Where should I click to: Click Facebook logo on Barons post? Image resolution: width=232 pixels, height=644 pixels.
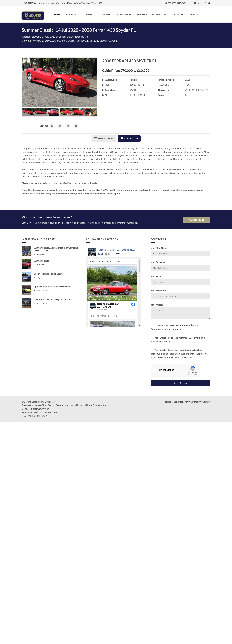coord(133,304)
